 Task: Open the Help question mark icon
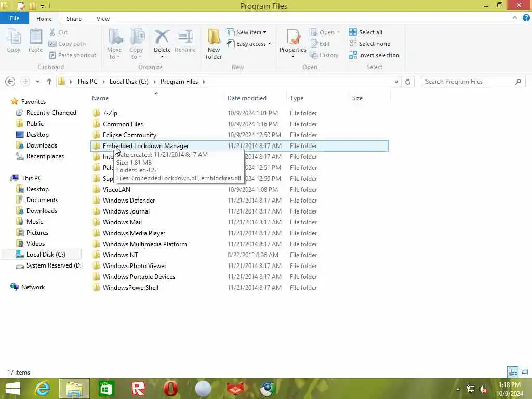tap(526, 18)
